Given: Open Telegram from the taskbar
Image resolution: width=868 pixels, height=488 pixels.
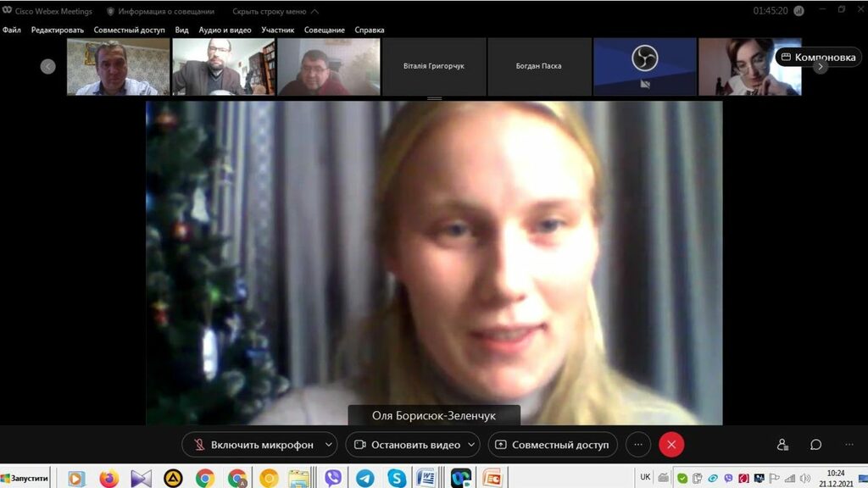Looking at the screenshot, I should 364,478.
